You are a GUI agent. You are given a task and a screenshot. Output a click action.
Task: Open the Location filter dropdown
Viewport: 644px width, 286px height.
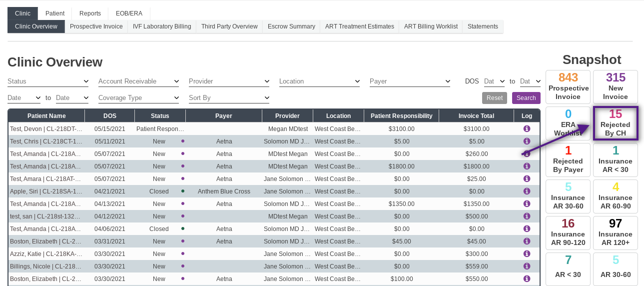[x=320, y=81]
